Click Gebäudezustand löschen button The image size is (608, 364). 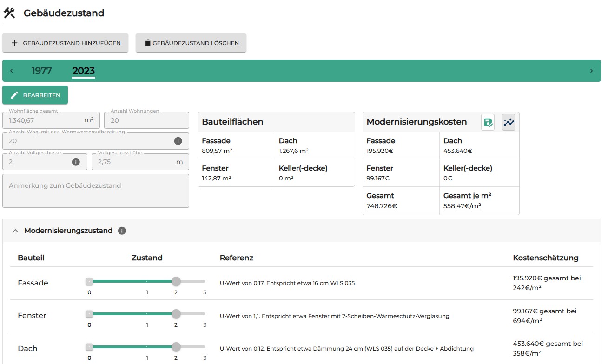coord(191,43)
